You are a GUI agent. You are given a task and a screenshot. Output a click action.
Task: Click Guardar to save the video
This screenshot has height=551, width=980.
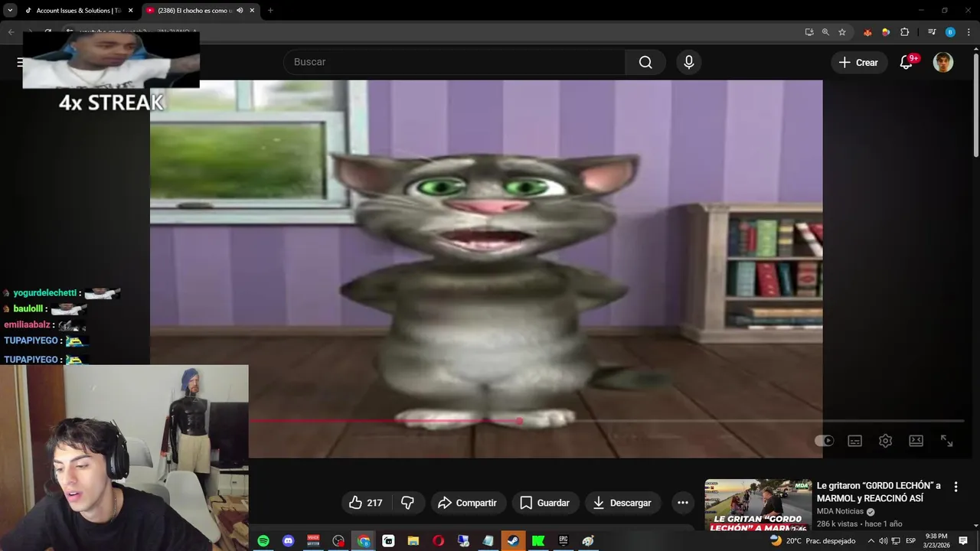pos(545,503)
